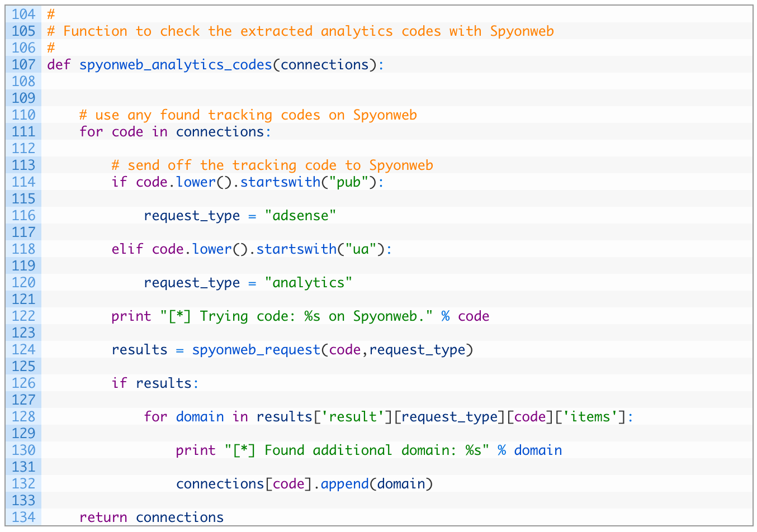This screenshot has height=532, width=757.
Task: Click 'for code in connections:' statement
Action: click(x=176, y=132)
